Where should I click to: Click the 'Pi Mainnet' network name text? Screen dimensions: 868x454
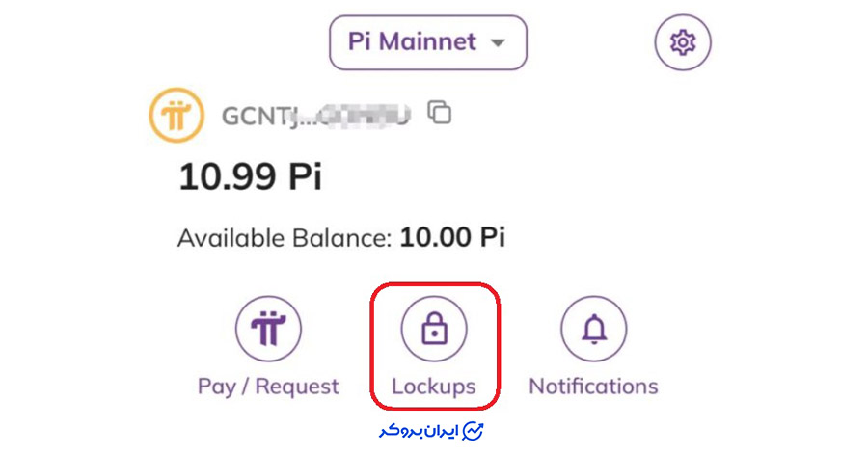coord(414,42)
